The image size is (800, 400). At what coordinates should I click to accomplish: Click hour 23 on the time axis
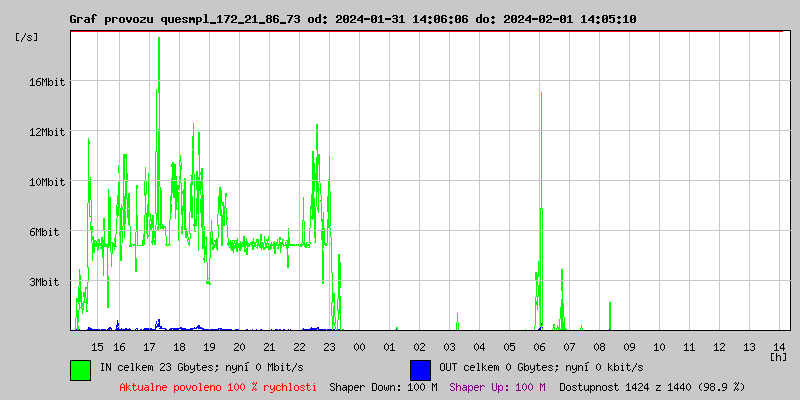329,346
